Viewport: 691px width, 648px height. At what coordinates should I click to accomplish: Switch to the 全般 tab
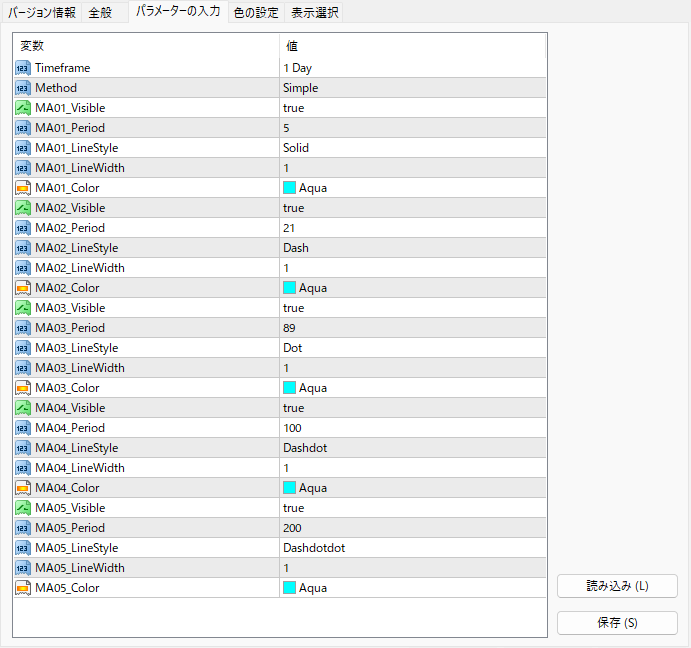pos(100,13)
